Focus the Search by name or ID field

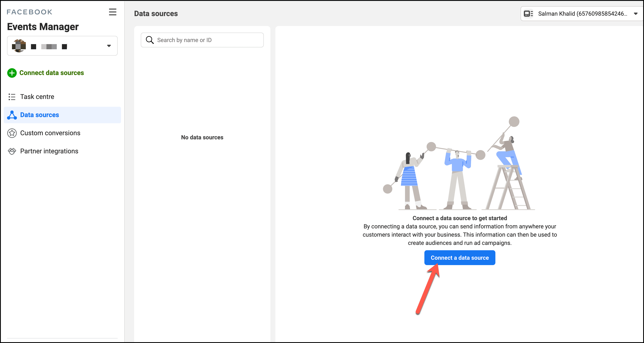click(202, 40)
